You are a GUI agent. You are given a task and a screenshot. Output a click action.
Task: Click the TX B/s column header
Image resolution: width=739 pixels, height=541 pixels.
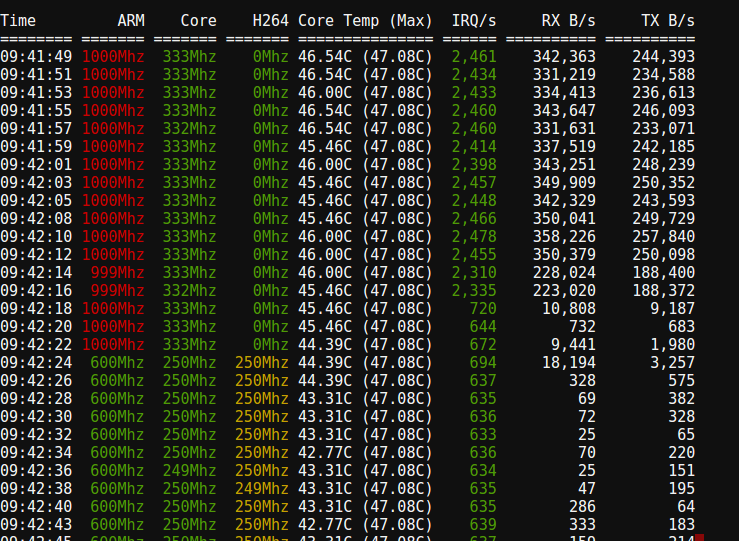668,21
